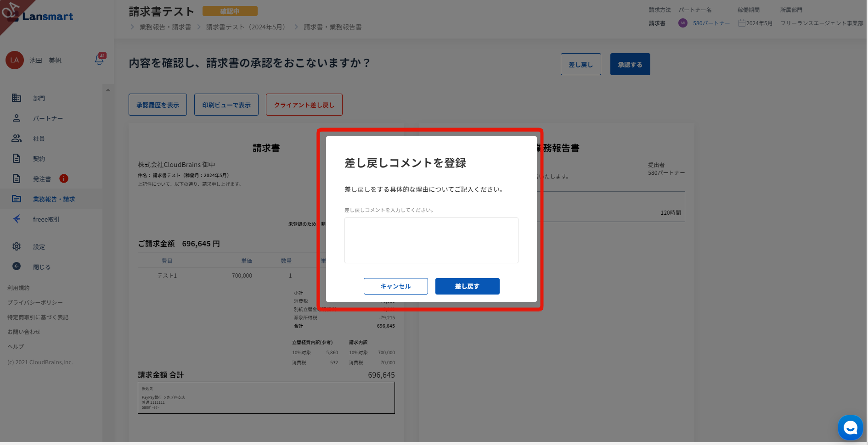Click キャンセル in the dialog
The height and width of the screenshot is (445, 868).
click(x=395, y=286)
